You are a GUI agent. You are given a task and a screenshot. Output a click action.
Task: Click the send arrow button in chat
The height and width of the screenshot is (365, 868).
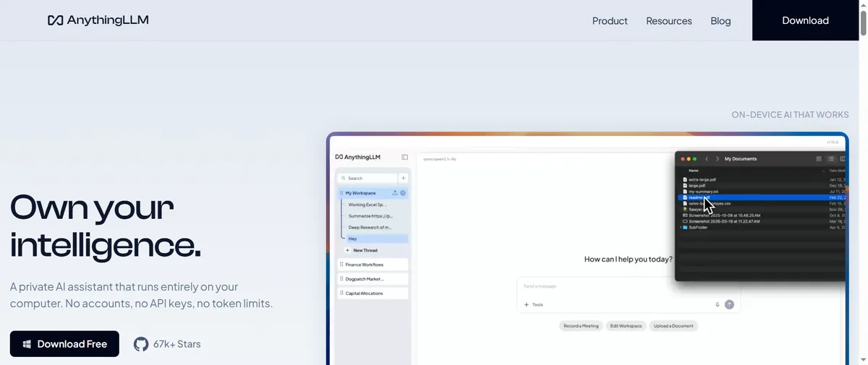(729, 304)
